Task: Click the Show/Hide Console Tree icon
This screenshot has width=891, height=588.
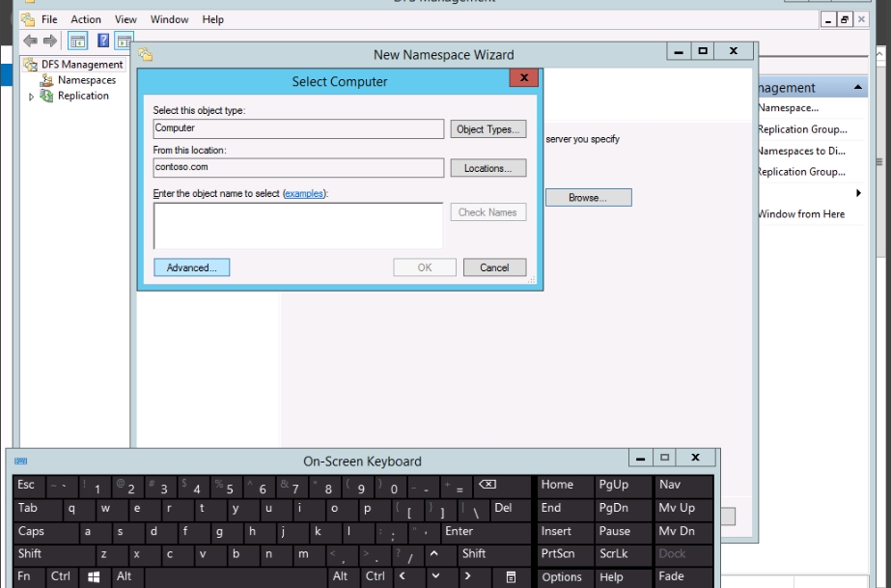Action: [77, 41]
